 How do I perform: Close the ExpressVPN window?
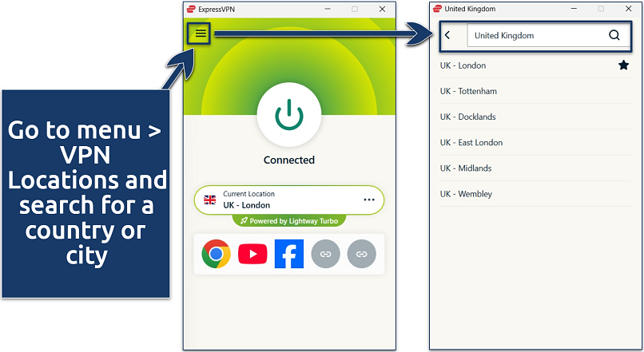click(383, 9)
